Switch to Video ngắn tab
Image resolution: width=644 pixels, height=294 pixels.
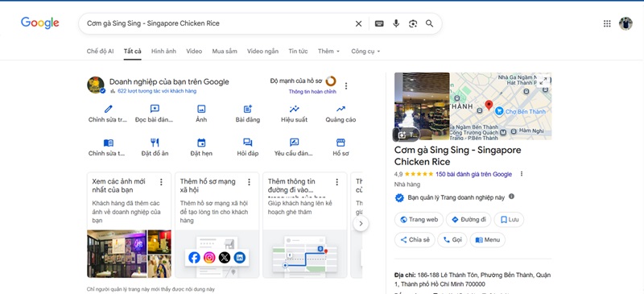(x=263, y=52)
